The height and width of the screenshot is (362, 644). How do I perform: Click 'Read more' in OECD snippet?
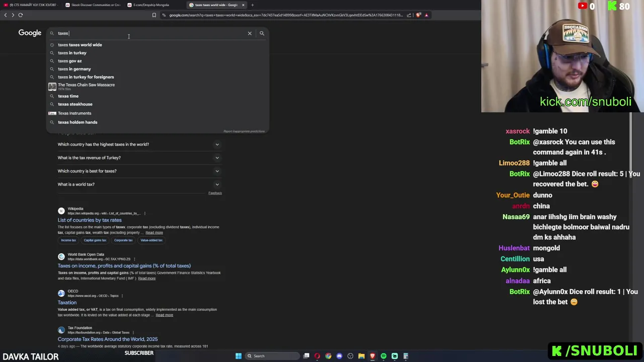(164, 315)
